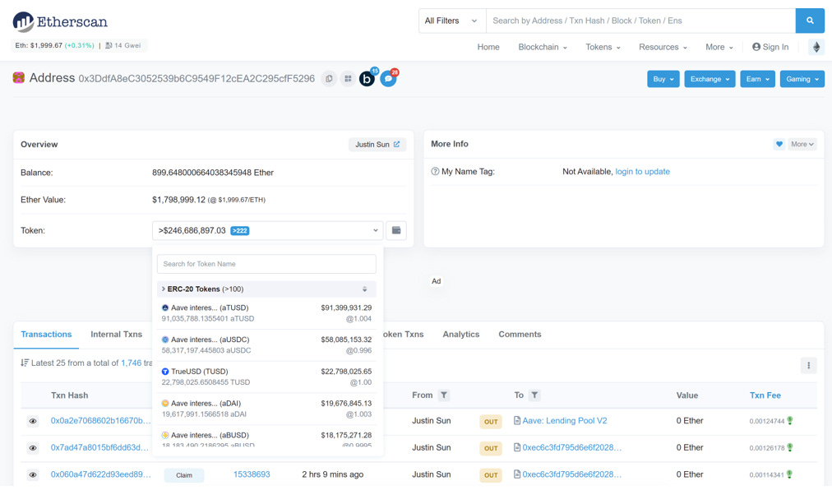Click the sort icon in ERC-20 header
Screen dimensions: 832x504
point(364,289)
